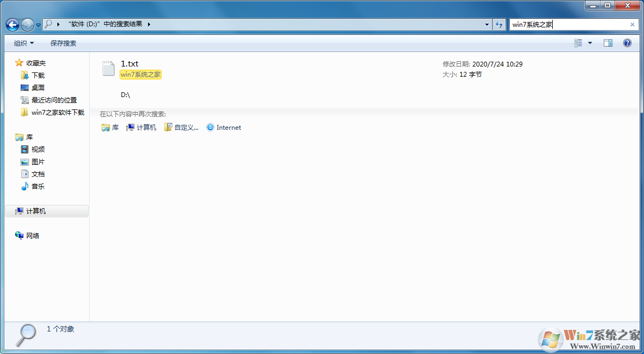This screenshot has width=644, height=354.
Task: Open the change view dropdown arrow
Action: click(x=589, y=42)
